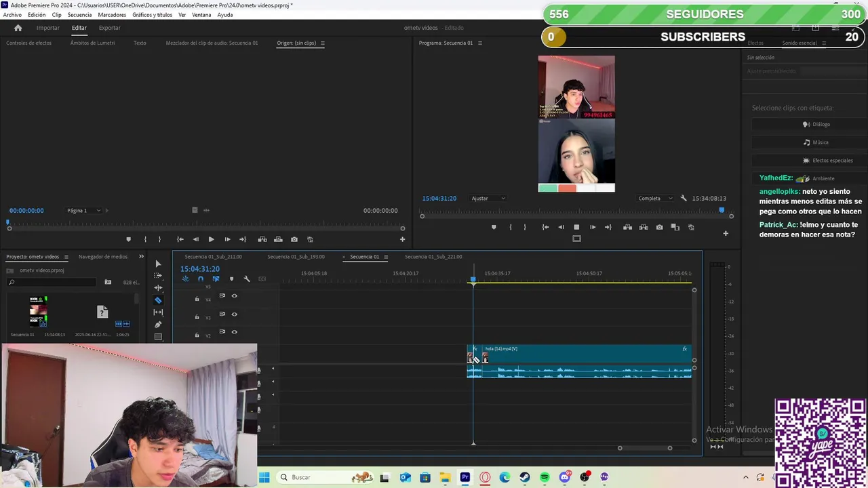Viewport: 868px width, 488px height.
Task: Open the Secuencia menu
Action: click(79, 15)
